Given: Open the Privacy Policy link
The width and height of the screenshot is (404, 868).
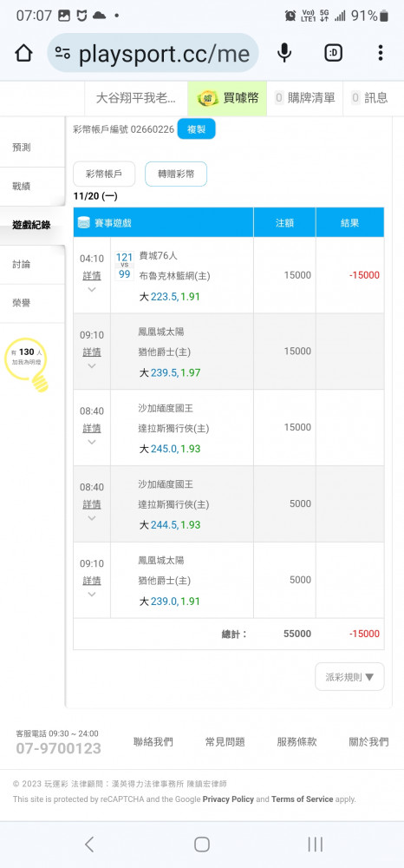Looking at the screenshot, I should pyautogui.click(x=228, y=799).
